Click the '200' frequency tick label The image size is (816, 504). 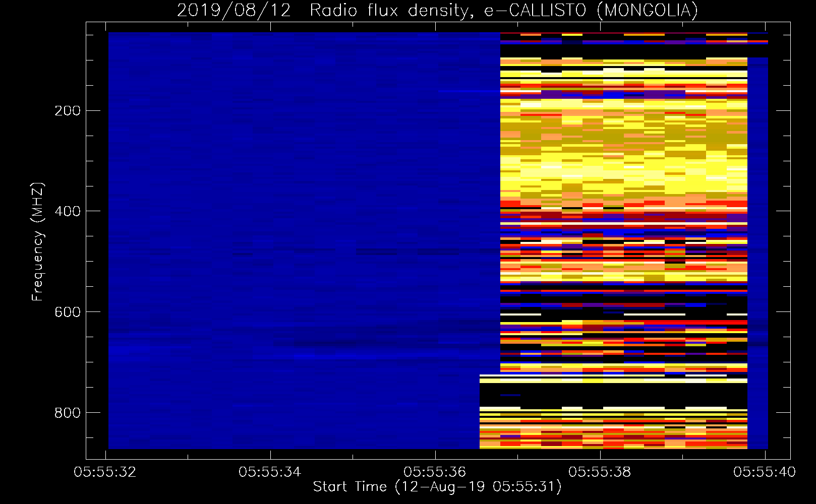pyautogui.click(x=68, y=110)
